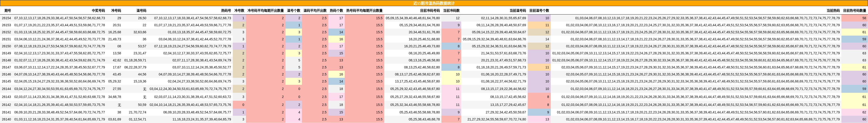Click the 近15期冷温热码数据统计 title bar

(434, 3)
